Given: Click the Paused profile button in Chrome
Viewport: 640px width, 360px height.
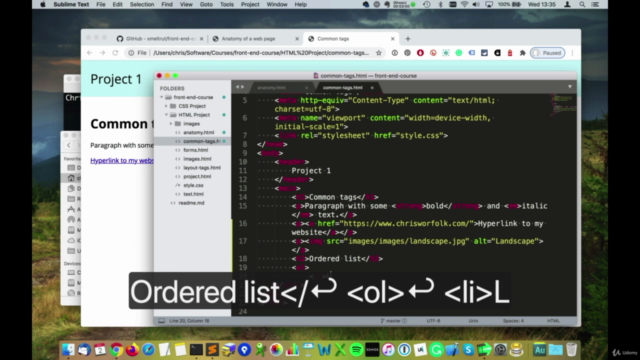Looking at the screenshot, I should [x=547, y=53].
